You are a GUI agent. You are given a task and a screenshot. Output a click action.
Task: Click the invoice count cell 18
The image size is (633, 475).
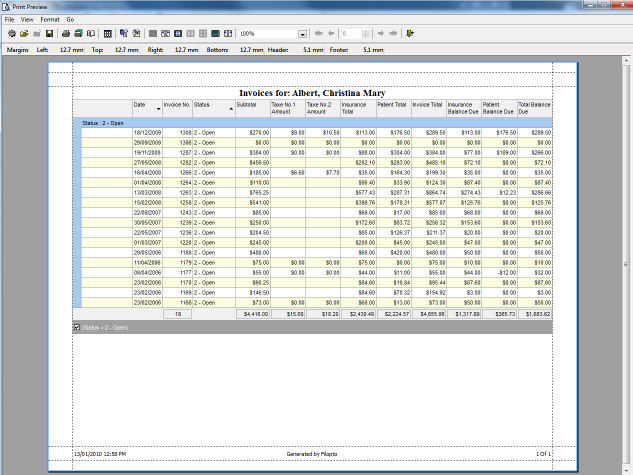point(178,314)
